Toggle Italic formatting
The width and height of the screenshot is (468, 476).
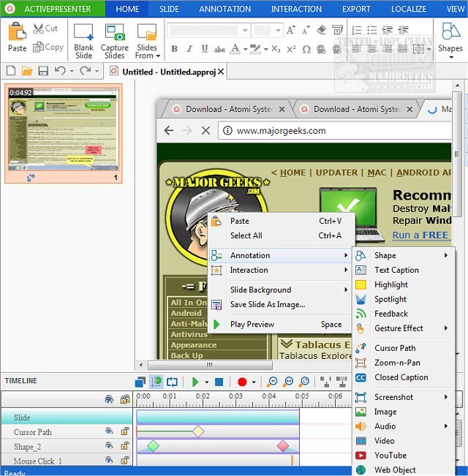pos(189,49)
